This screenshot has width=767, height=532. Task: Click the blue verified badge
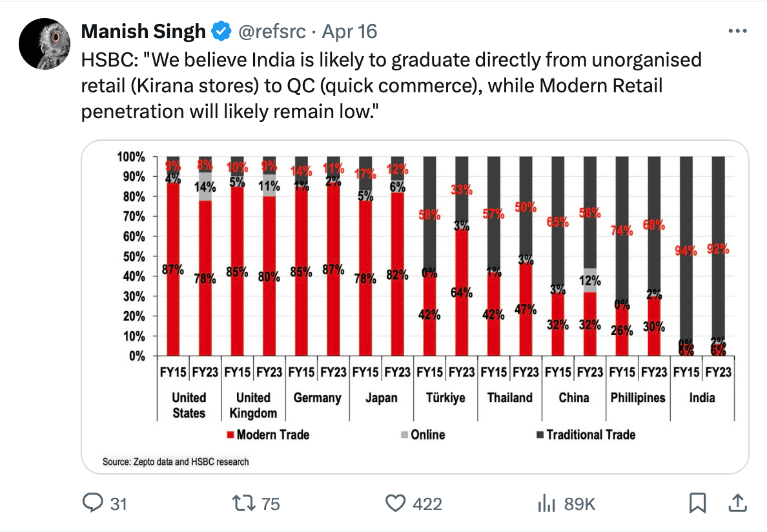tap(221, 31)
